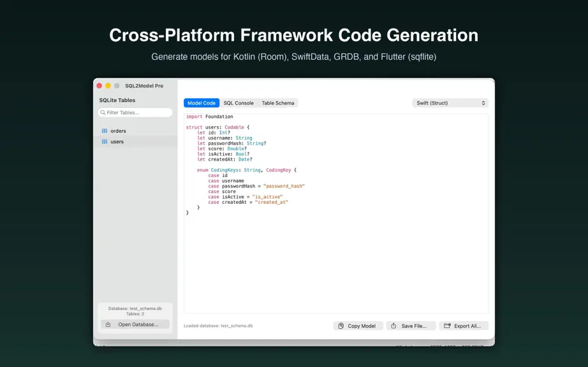Viewport: 588px width, 367px height.
Task: Click the share icon on Save File
Action: [393, 326]
